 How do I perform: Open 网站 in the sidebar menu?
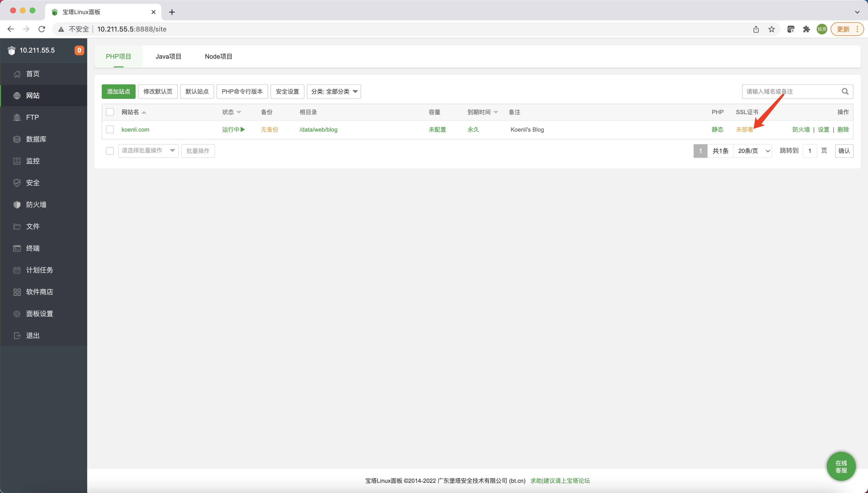44,96
